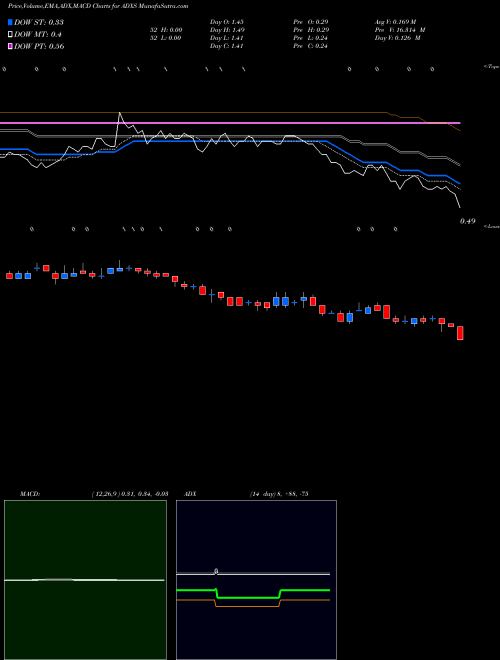Click the 'Day L: 1.41' low value
Screen dimensions: 500x660
(x=227, y=38)
